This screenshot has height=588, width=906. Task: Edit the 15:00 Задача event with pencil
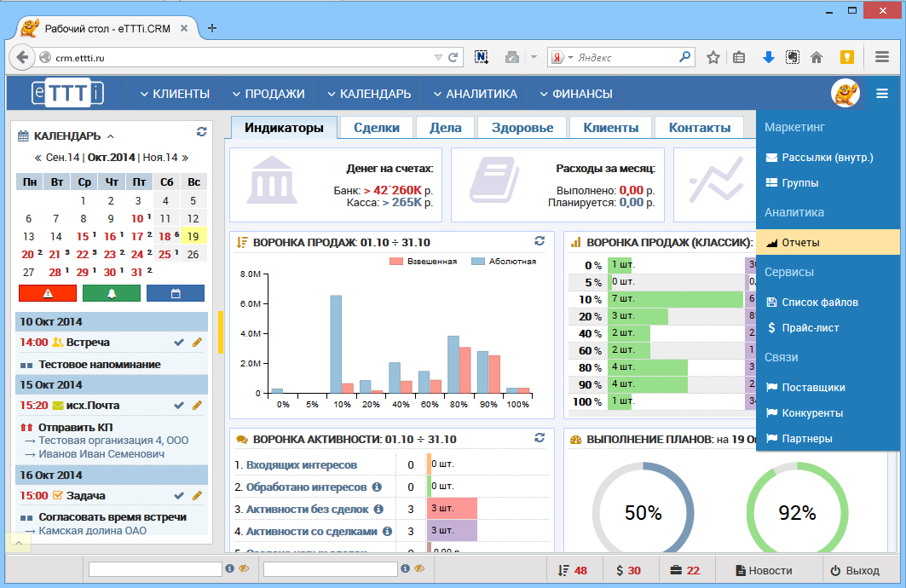click(197, 495)
